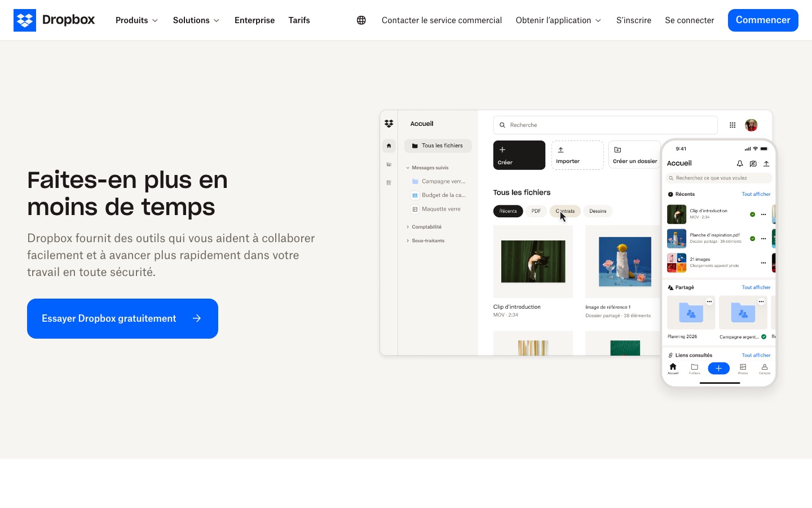Open more options for Planche d'inspiration.pdf
The width and height of the screenshot is (812, 508).
(x=764, y=239)
